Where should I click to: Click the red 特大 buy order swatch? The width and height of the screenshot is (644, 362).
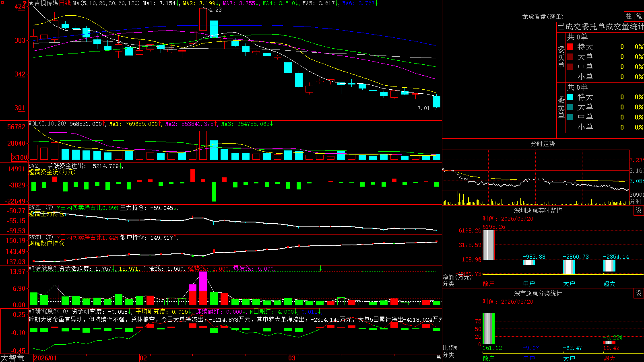click(x=570, y=47)
